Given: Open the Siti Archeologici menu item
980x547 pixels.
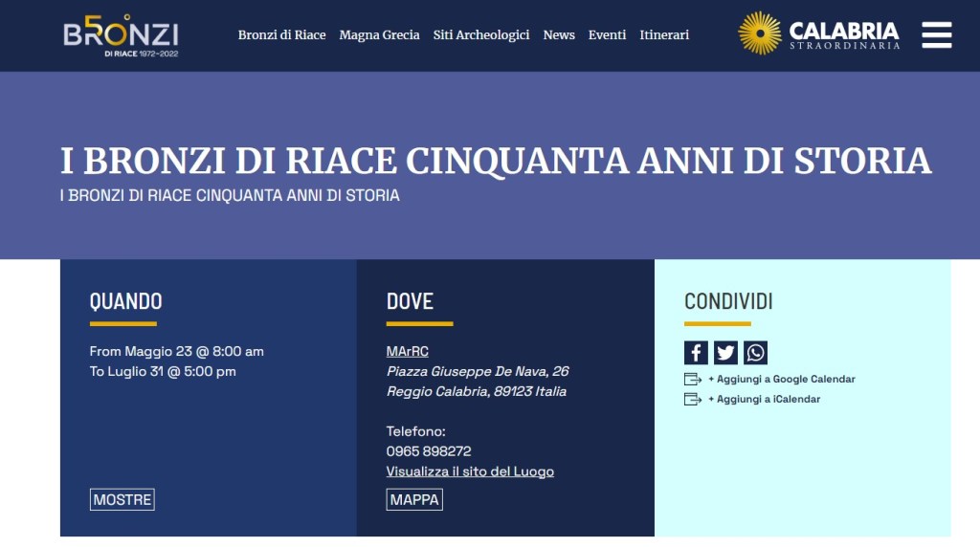Looking at the screenshot, I should pyautogui.click(x=480, y=35).
